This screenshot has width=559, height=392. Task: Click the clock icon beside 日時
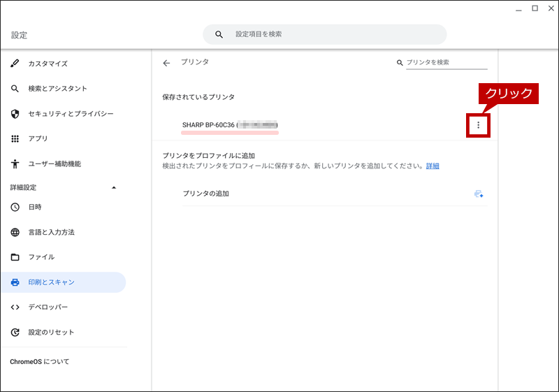tap(15, 207)
